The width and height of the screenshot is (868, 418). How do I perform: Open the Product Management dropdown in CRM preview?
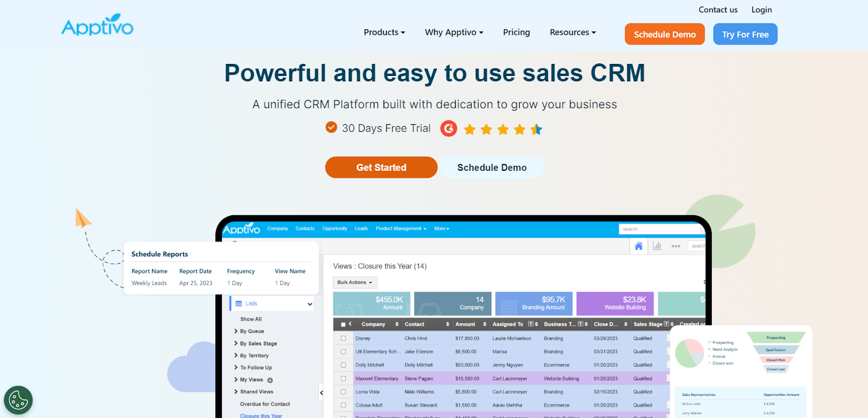tap(401, 229)
